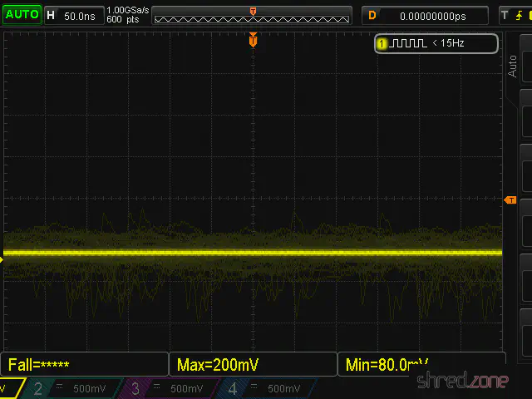Select the Max=200mV measurement readout

(x=253, y=364)
